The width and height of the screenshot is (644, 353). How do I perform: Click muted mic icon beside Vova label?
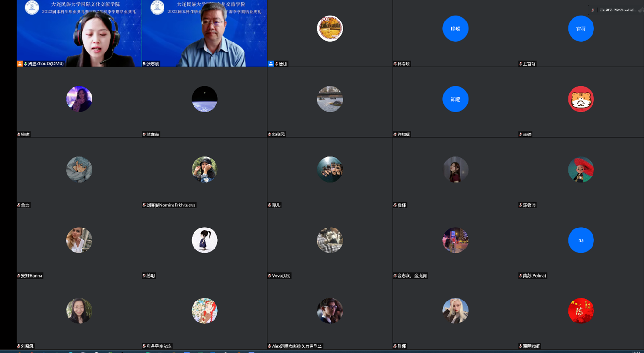[270, 276]
